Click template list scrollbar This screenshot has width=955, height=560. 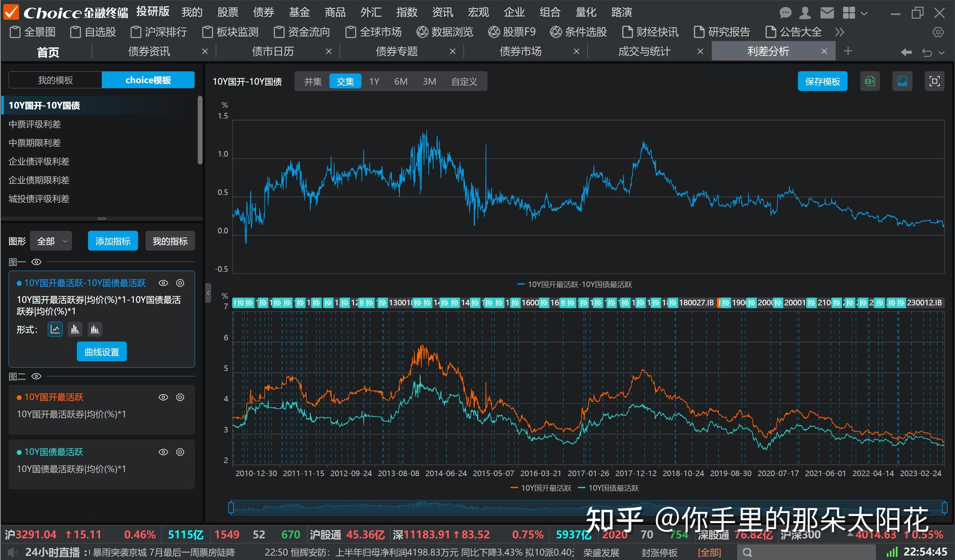click(x=200, y=130)
